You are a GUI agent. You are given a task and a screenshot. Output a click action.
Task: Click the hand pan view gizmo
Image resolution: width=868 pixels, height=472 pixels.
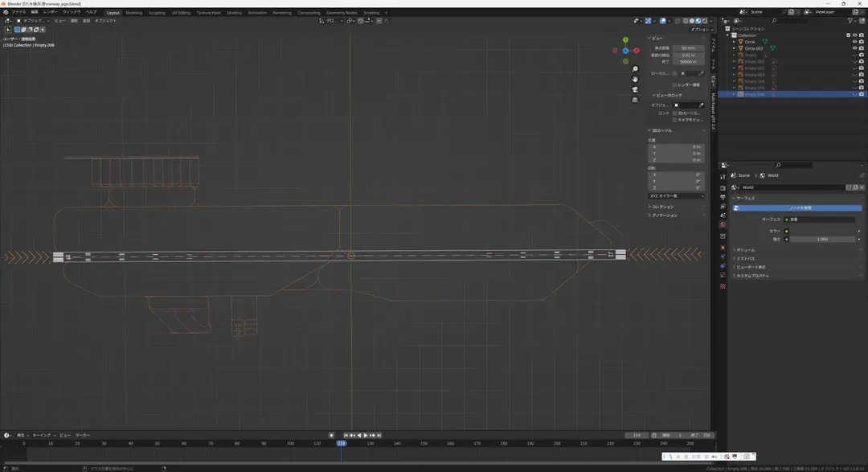coord(635,80)
